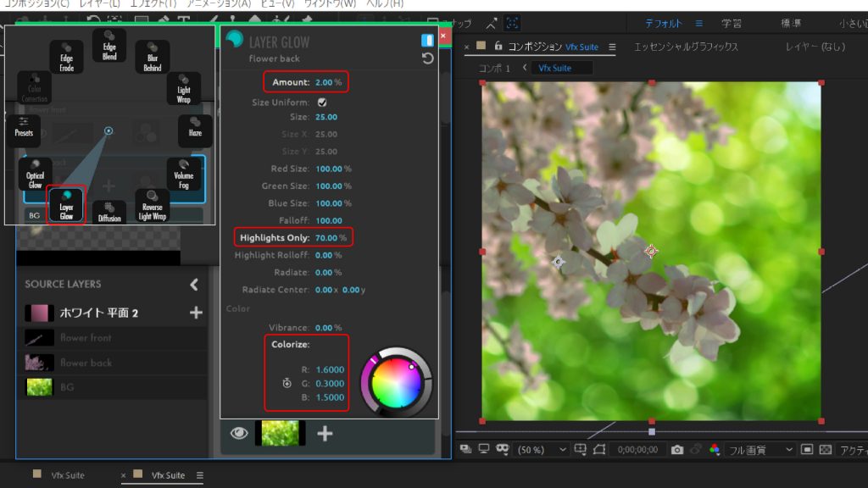
Task: Open the Presets wheel item
Action: (x=24, y=132)
